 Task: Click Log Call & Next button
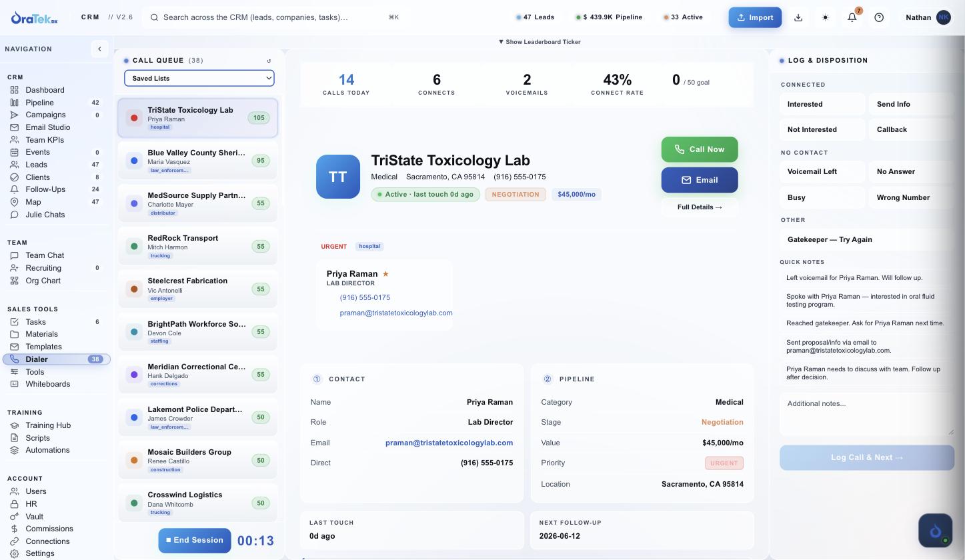(x=867, y=457)
